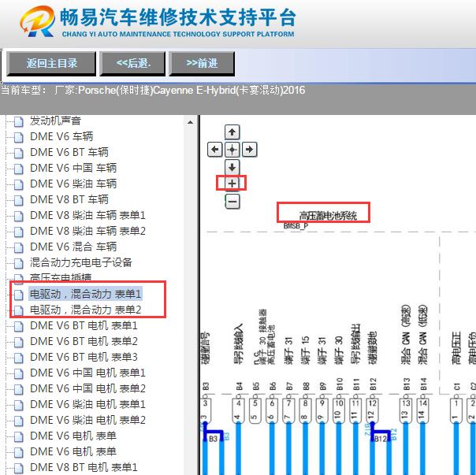Viewport: 476px width, 475px height.
Task: Click document icon beside DME V6 柴油 车辆
Action: 18,184
